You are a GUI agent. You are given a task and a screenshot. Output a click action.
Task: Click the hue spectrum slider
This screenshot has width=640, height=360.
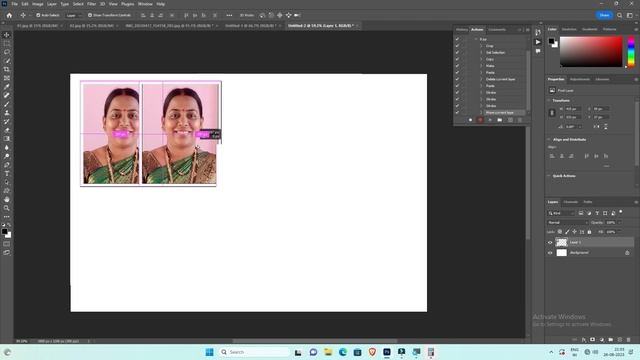point(631,51)
